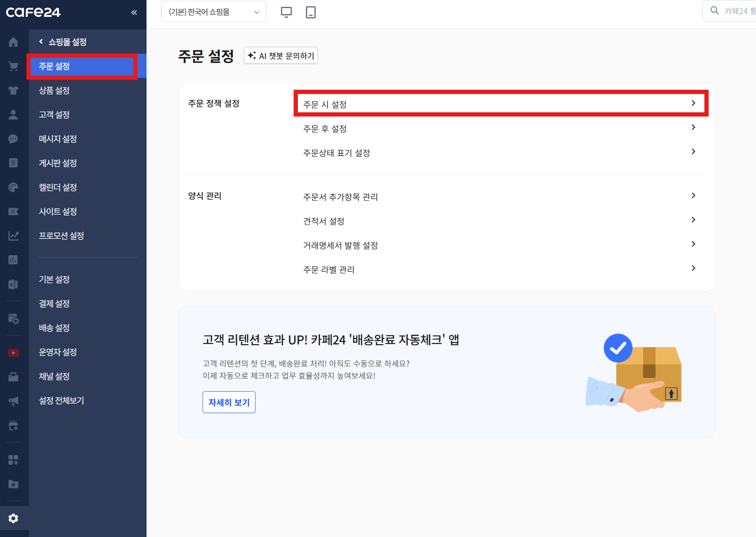The width and height of the screenshot is (756, 537).
Task: Expand the 견적서 설정 row chevron
Action: click(x=693, y=220)
